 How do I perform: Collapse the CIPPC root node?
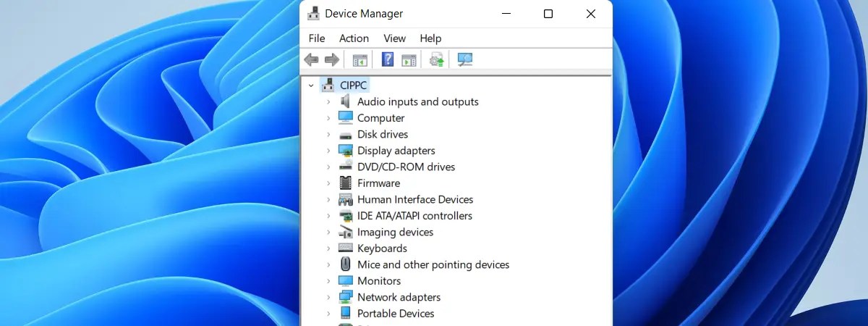tap(311, 85)
